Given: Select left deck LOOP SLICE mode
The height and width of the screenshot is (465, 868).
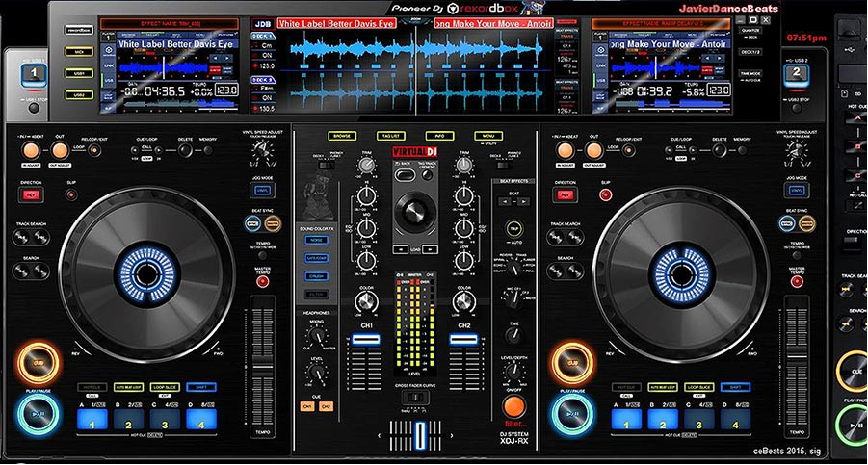Looking at the screenshot, I should coord(165,387).
